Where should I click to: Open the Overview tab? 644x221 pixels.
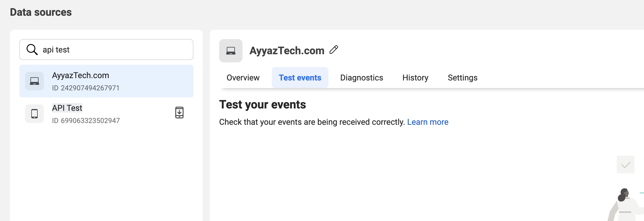point(243,78)
